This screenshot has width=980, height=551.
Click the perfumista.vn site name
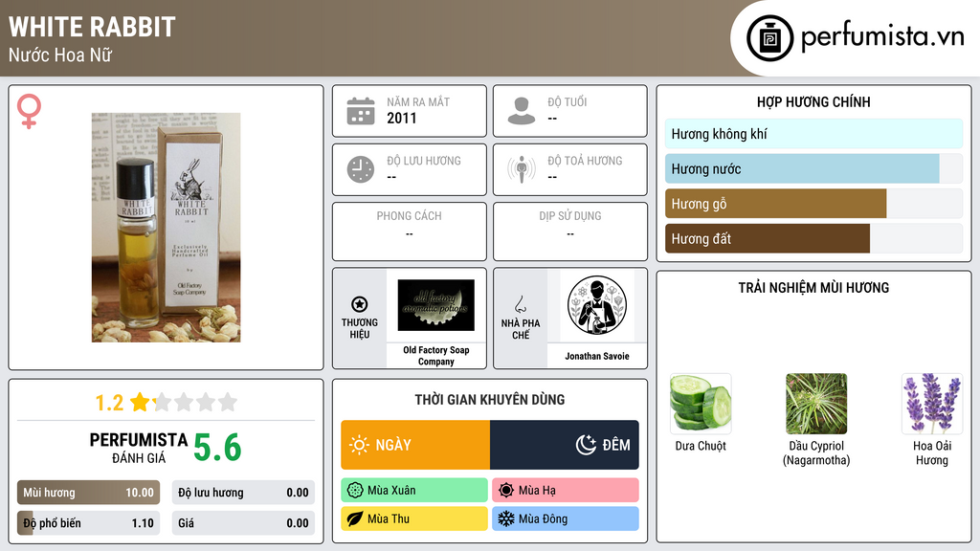(x=882, y=36)
